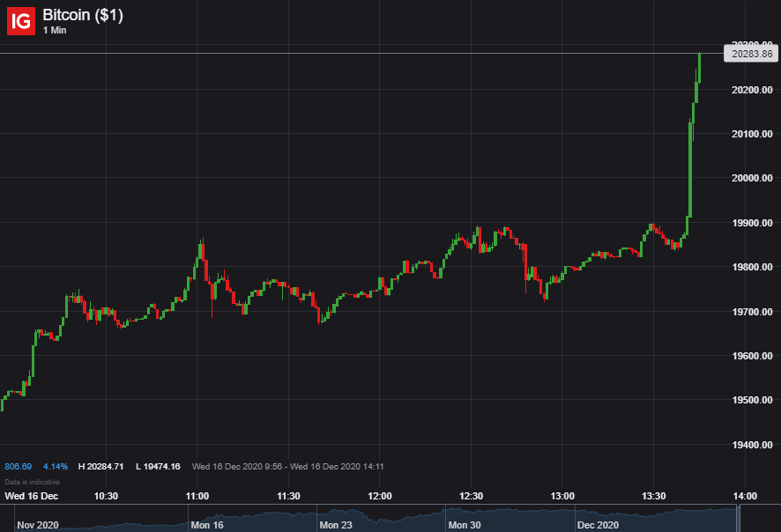Click the 20200.00 price axis label
781x532 pixels.
click(x=752, y=90)
